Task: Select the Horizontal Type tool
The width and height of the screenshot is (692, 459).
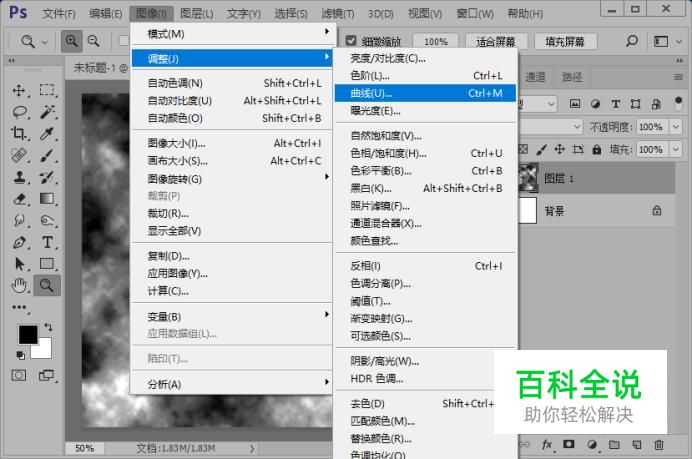Action: [47, 242]
